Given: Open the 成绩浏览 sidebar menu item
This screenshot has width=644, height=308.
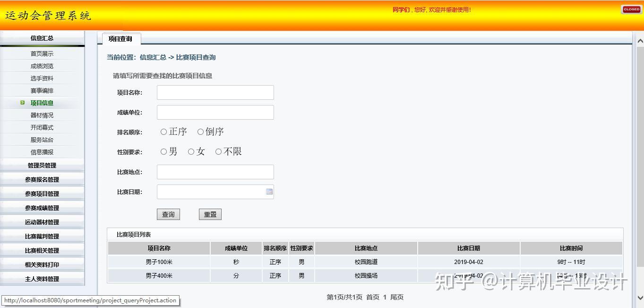Looking at the screenshot, I should pos(42,66).
